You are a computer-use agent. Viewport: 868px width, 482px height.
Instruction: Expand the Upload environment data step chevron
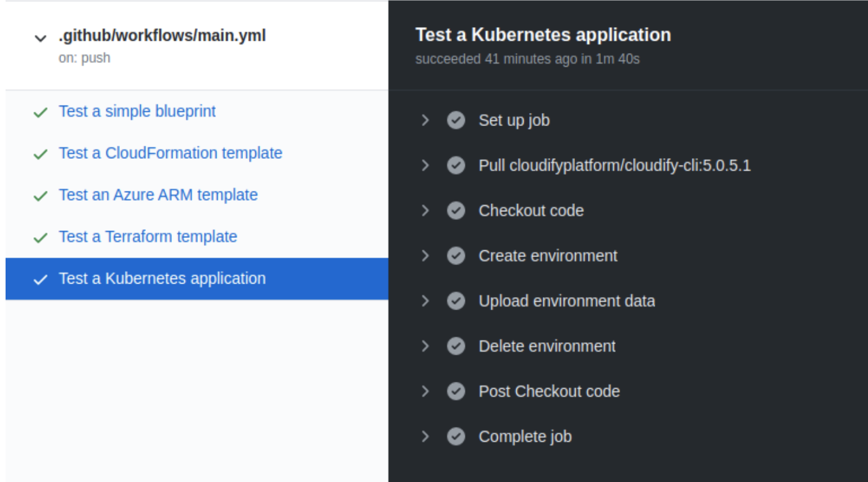point(425,300)
